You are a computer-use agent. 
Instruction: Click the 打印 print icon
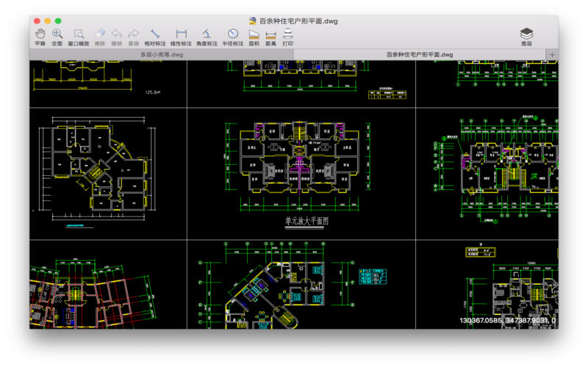tap(287, 38)
